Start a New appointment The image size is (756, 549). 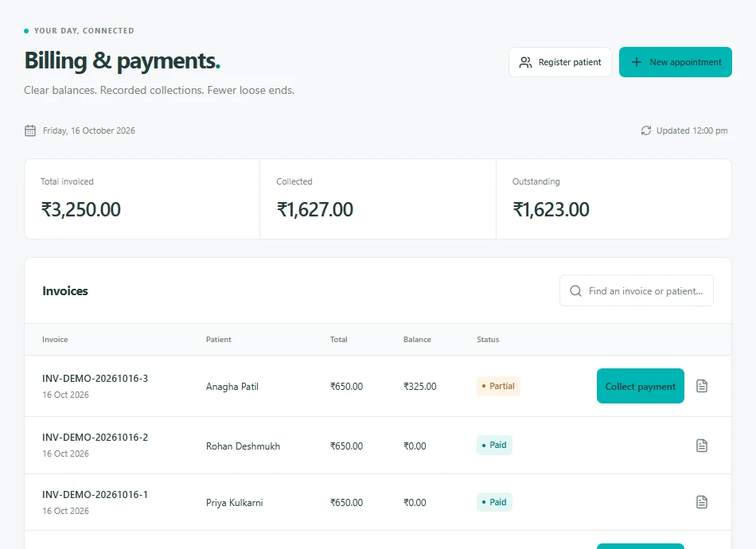click(676, 62)
